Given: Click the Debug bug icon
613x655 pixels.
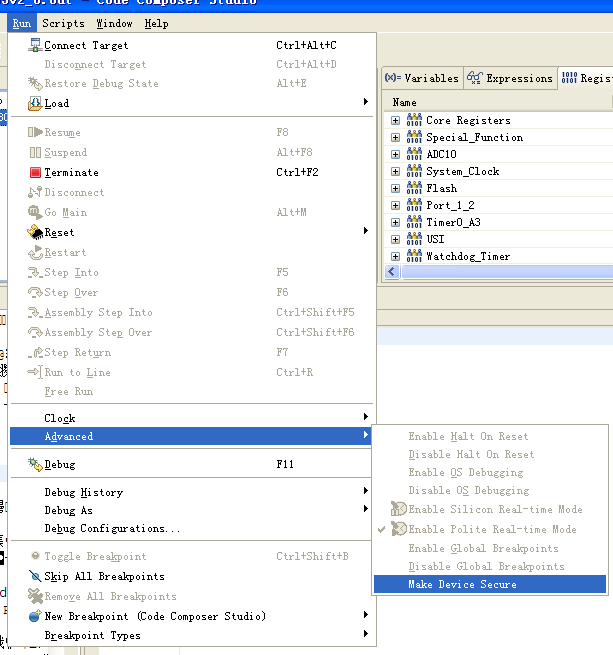Looking at the screenshot, I should click(35, 465).
